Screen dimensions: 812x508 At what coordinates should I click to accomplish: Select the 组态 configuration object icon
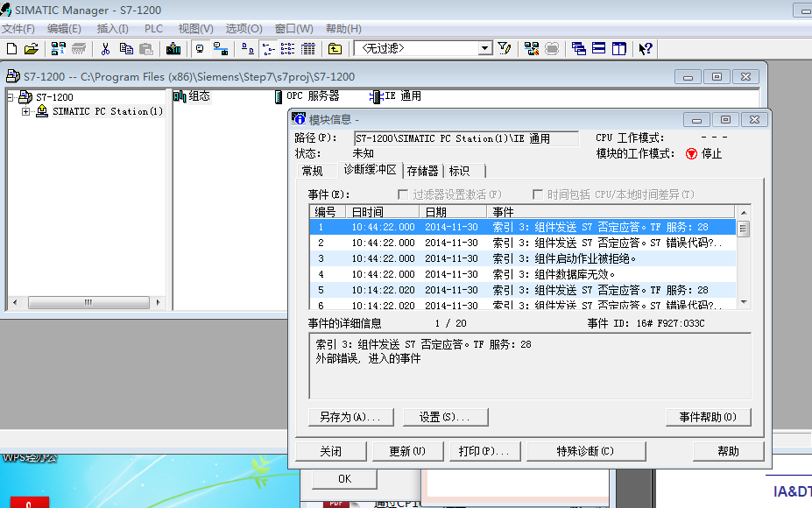pos(180,96)
